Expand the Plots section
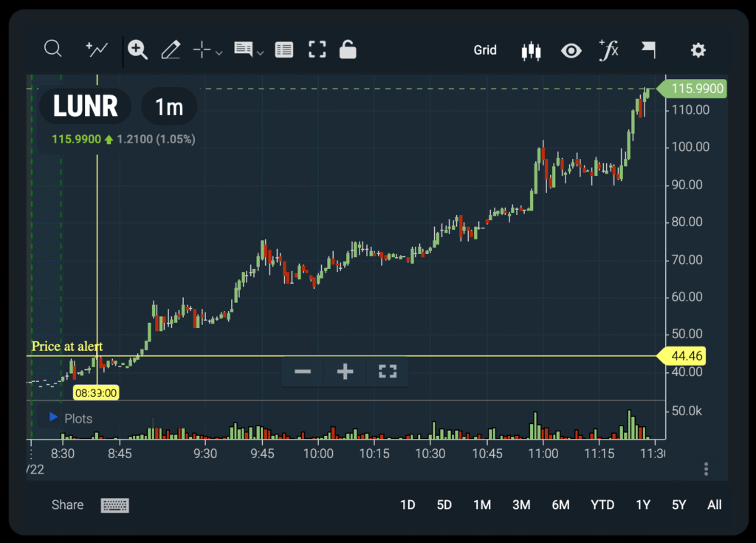756x543 pixels. click(53, 418)
